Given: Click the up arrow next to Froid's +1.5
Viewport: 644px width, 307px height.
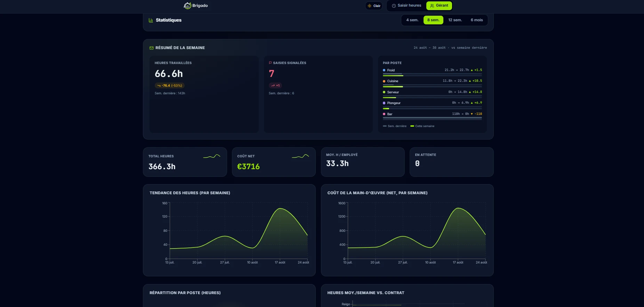Looking at the screenshot, I should pos(472,70).
